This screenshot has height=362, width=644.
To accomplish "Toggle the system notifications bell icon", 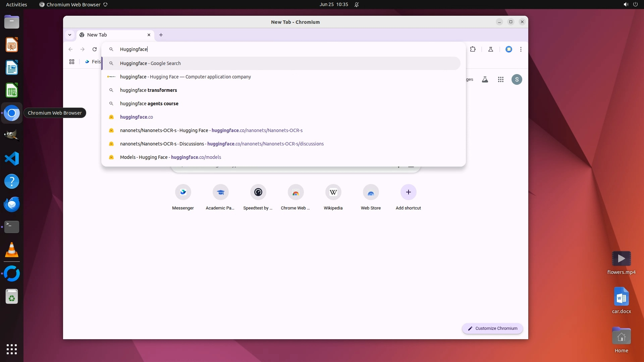I will (x=357, y=4).
